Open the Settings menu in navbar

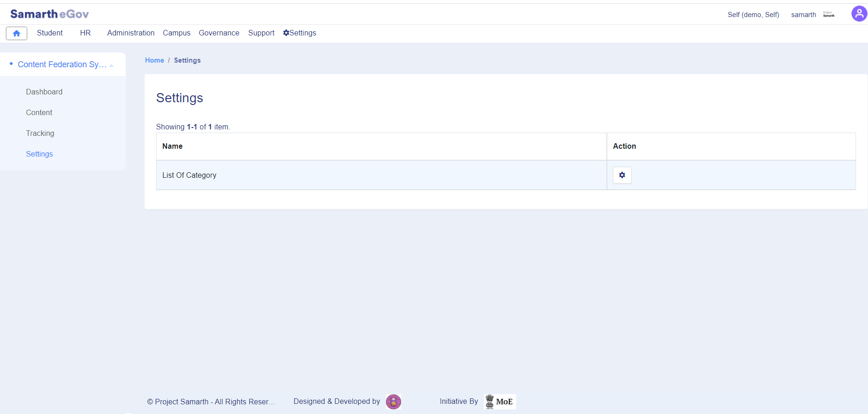click(300, 33)
